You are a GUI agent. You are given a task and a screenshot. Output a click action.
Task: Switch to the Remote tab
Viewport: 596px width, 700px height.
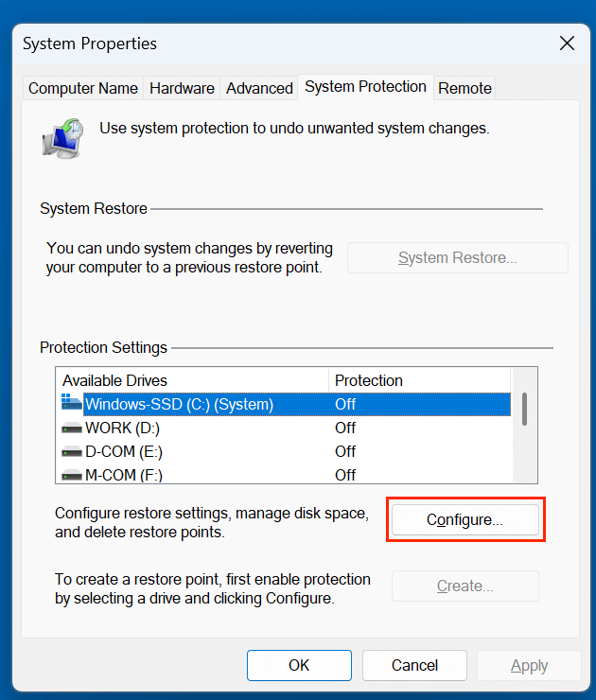[x=465, y=88]
